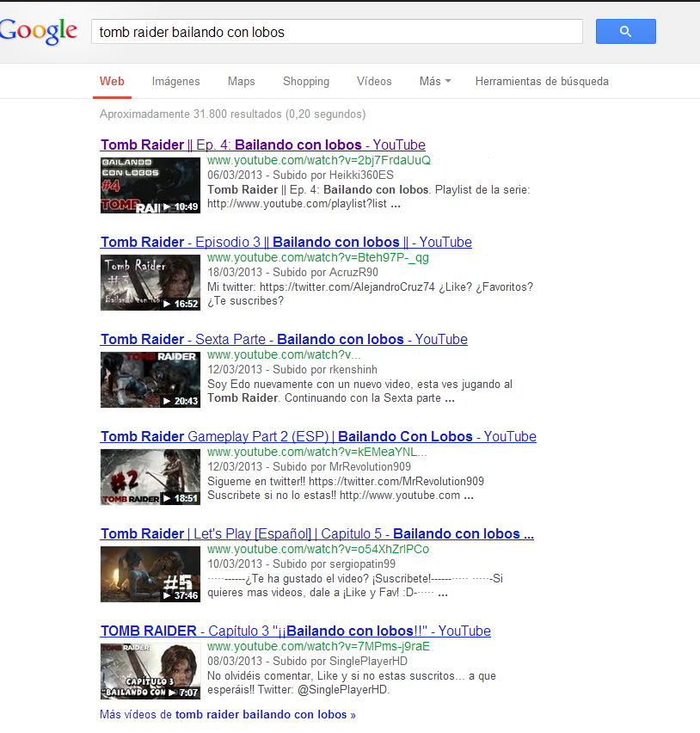Expand the Más dropdown menu

point(435,82)
